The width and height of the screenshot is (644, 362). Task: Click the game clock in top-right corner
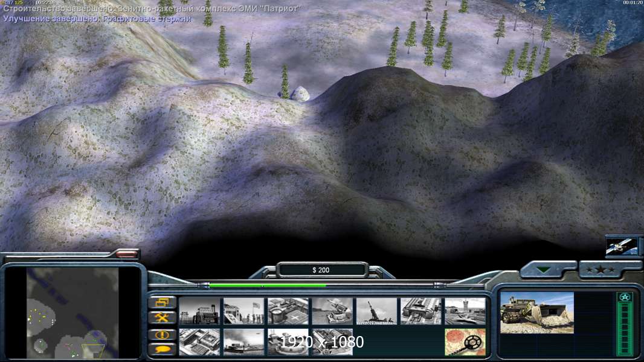click(633, 2)
